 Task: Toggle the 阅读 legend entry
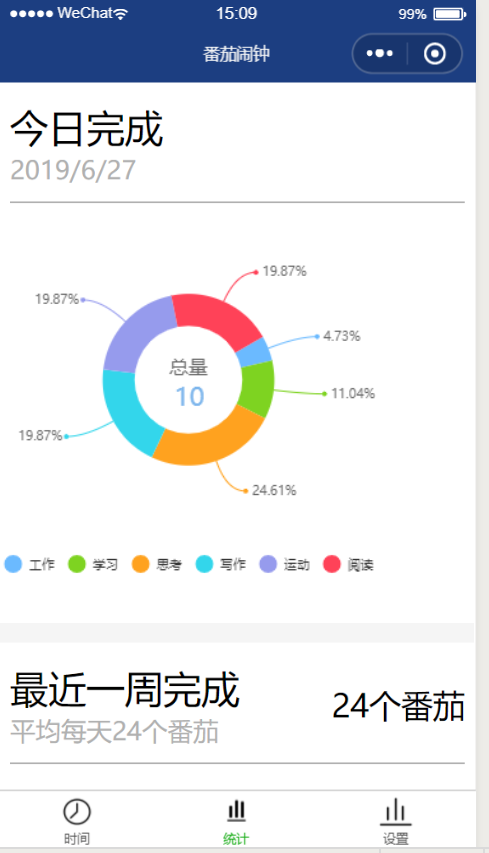[348, 564]
